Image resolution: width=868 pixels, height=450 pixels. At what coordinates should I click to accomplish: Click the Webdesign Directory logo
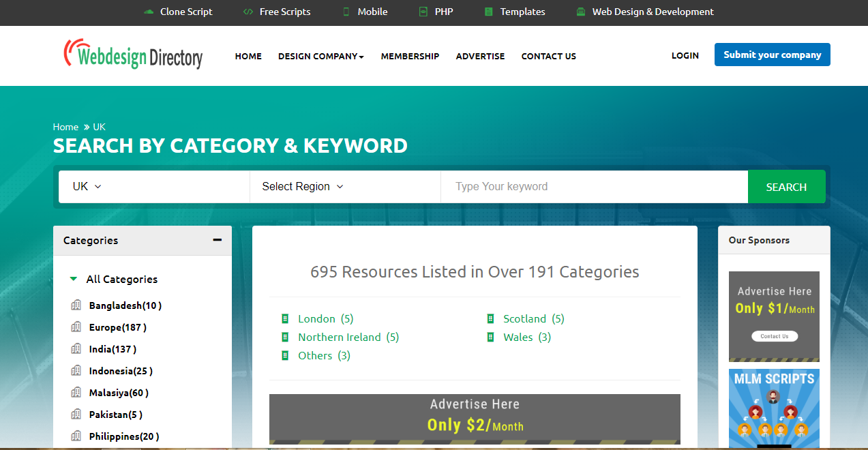coord(133,55)
